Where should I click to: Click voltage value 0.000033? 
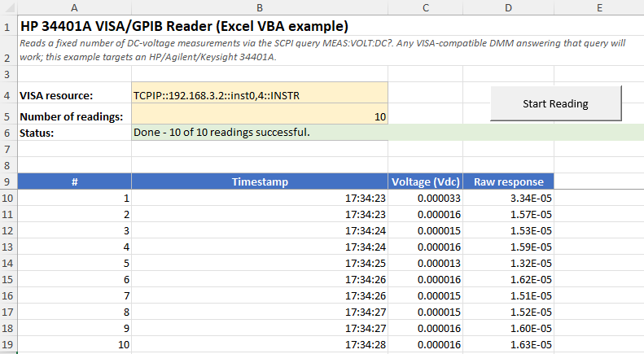coord(426,198)
